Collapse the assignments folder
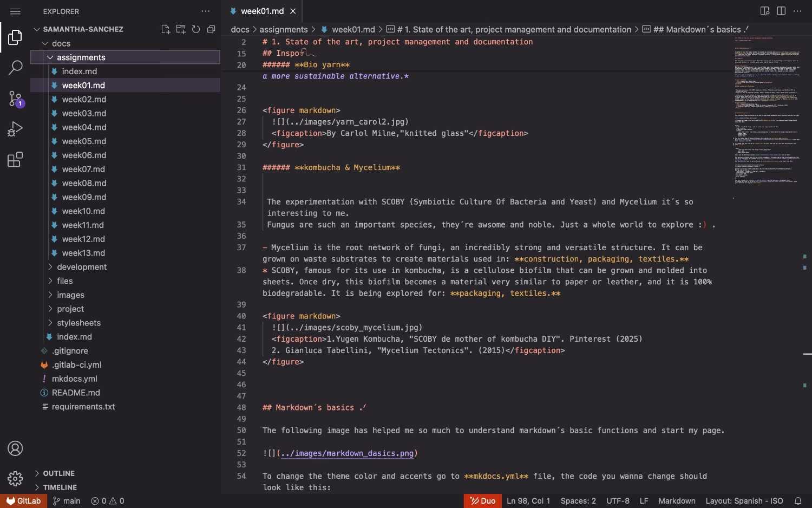The image size is (812, 508). (x=81, y=57)
